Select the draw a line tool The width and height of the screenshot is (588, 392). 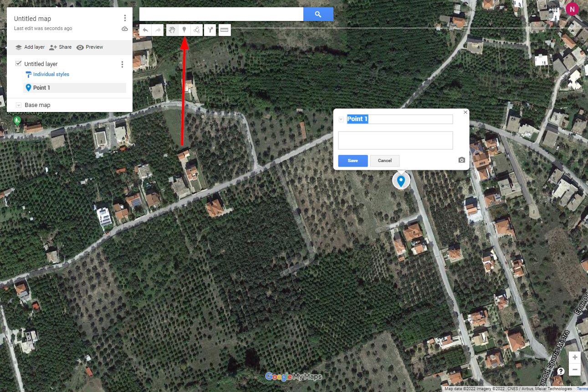click(197, 30)
